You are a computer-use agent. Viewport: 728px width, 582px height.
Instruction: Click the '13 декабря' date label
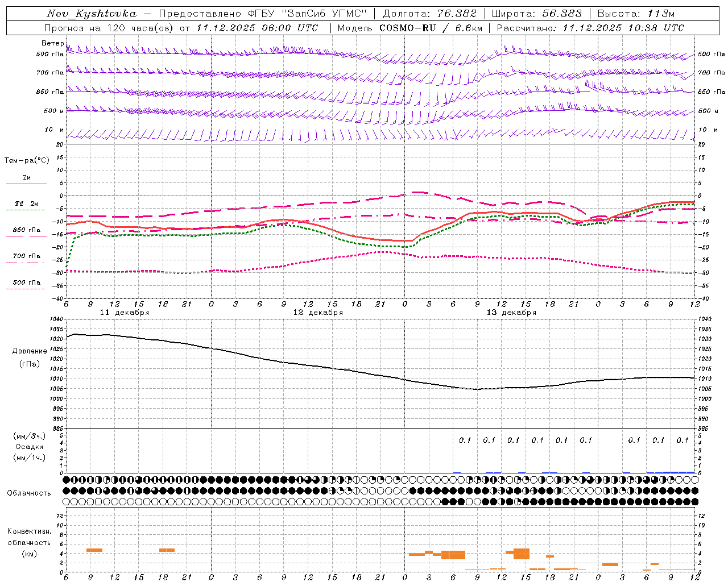(511, 313)
